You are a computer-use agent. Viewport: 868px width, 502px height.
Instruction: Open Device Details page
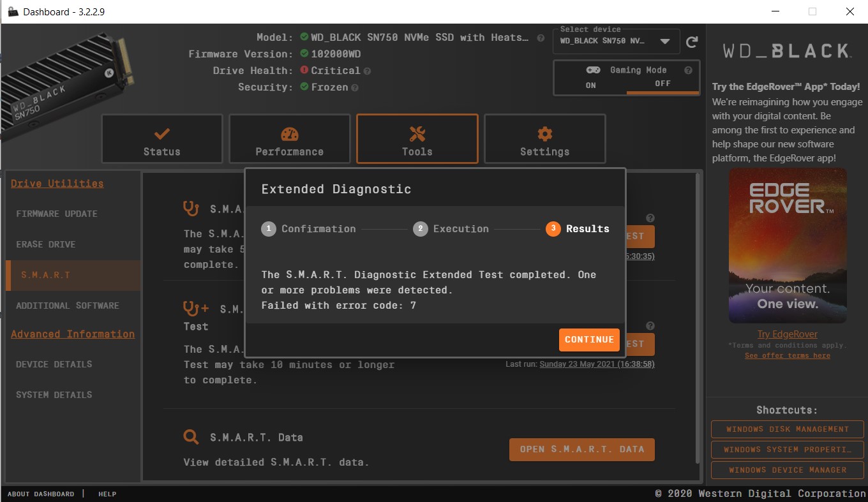[54, 364]
